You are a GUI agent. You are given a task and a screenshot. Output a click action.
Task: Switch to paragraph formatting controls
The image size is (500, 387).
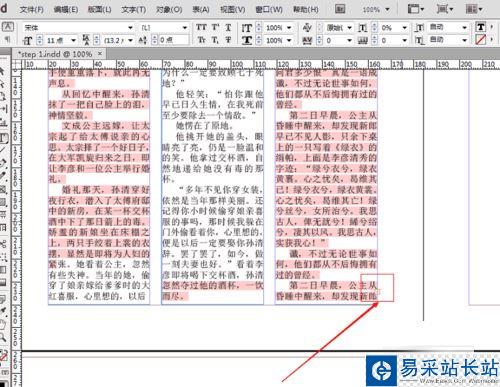pos(7,40)
